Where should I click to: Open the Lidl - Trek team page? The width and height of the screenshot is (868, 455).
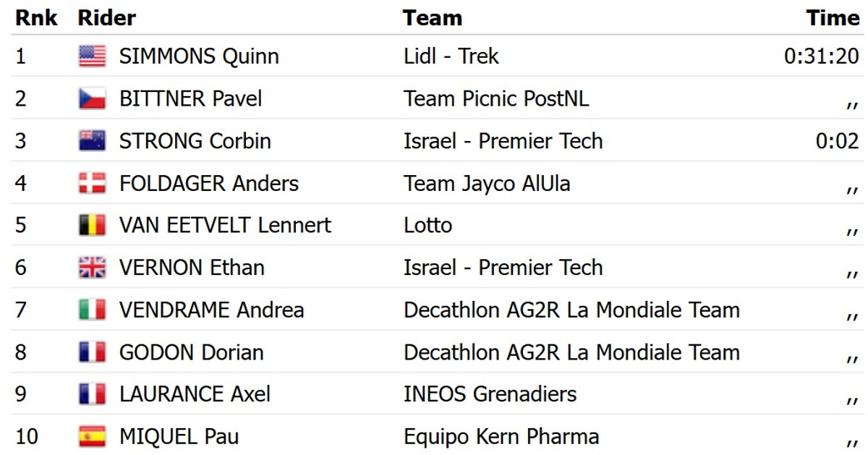(451, 56)
